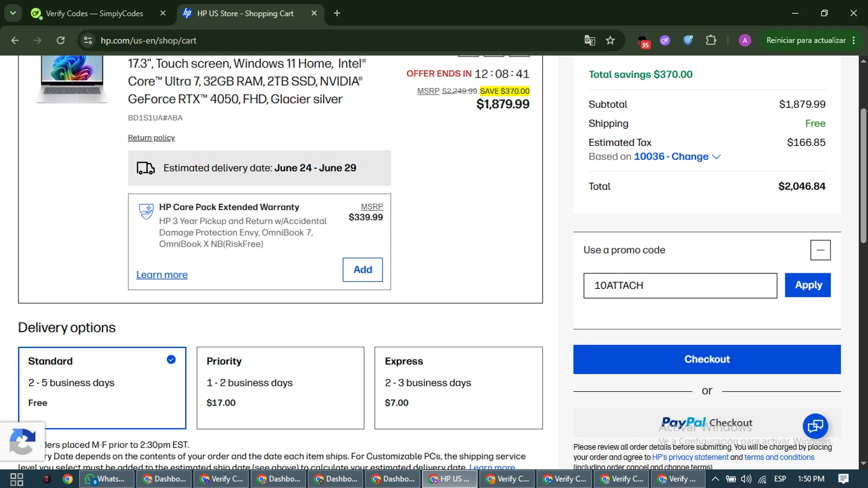Open the extension with red 35 badge

pos(643,41)
